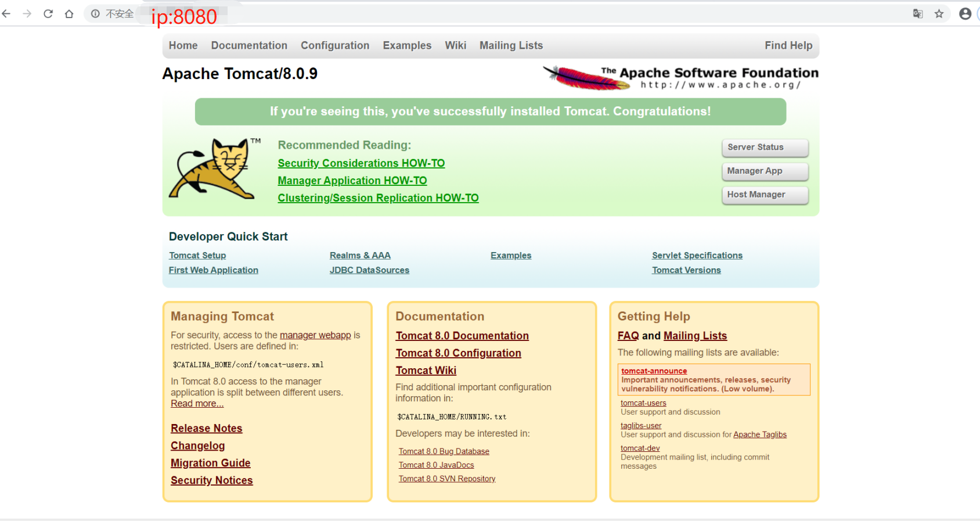This screenshot has width=980, height=521.
Task: Click the manager webapp link
Action: click(x=315, y=335)
